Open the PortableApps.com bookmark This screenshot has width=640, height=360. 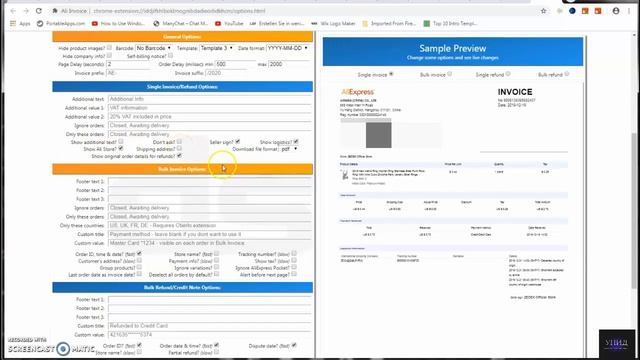(x=61, y=24)
